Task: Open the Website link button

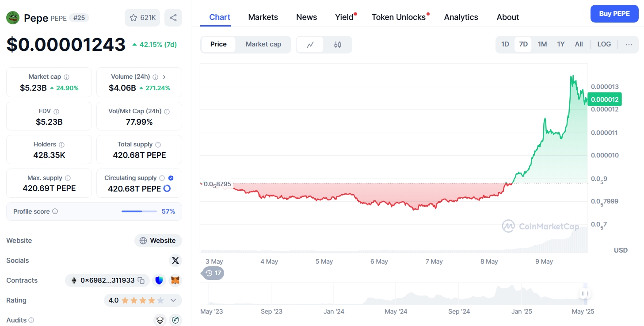Action: click(158, 241)
